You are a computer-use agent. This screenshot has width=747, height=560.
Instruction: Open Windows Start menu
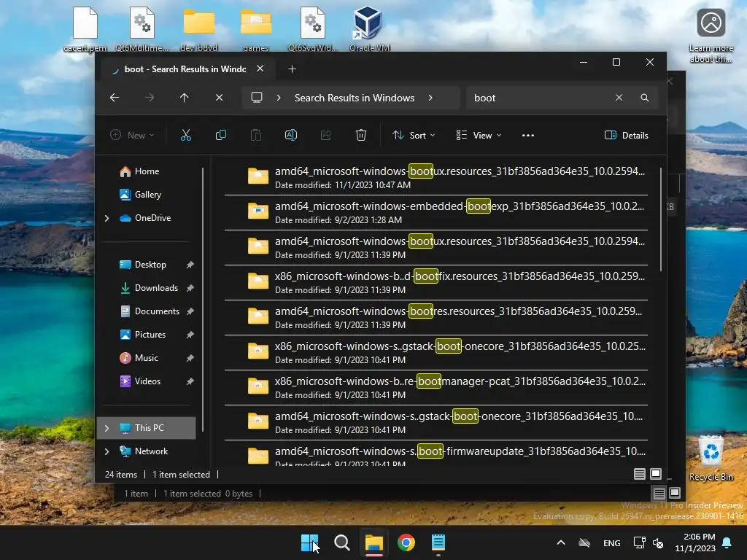[x=309, y=542]
